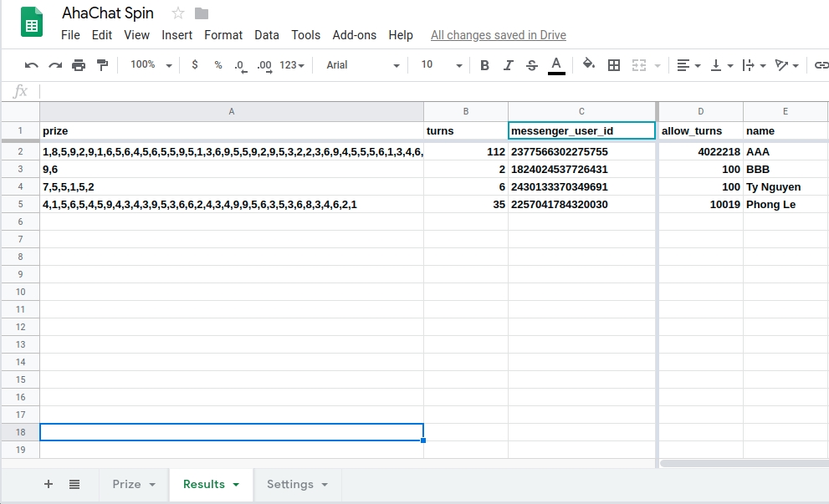
Task: Click the redo arrow icon
Action: (x=55, y=65)
